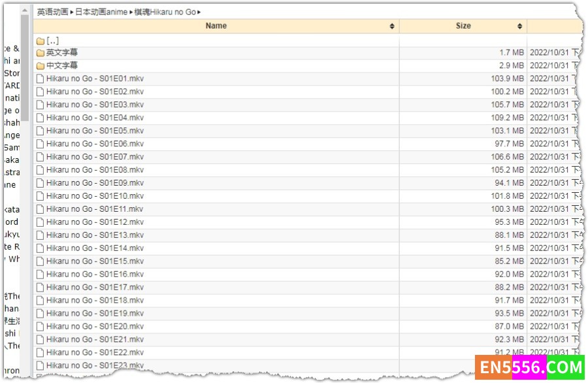Screen dimensions: 588x383
Task: Click file icon for Hikaru no Go - S01E05.mkv
Action: 40,131
